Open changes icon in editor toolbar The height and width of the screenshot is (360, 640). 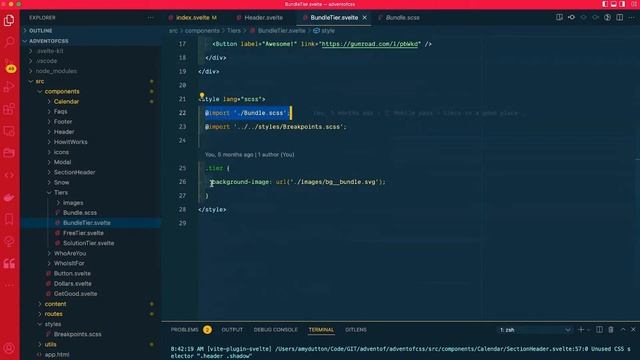coord(559,18)
